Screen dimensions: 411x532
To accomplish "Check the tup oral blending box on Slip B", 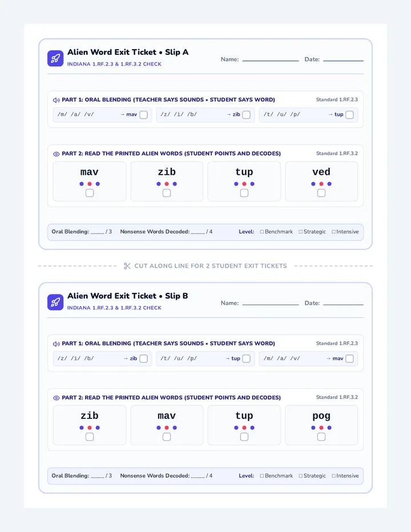I will [247, 358].
